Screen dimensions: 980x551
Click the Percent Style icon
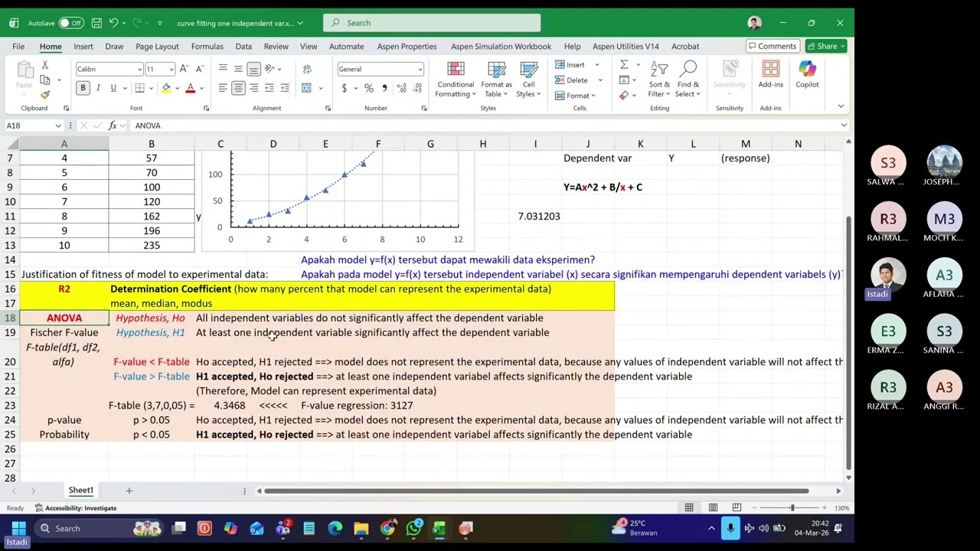click(x=369, y=88)
